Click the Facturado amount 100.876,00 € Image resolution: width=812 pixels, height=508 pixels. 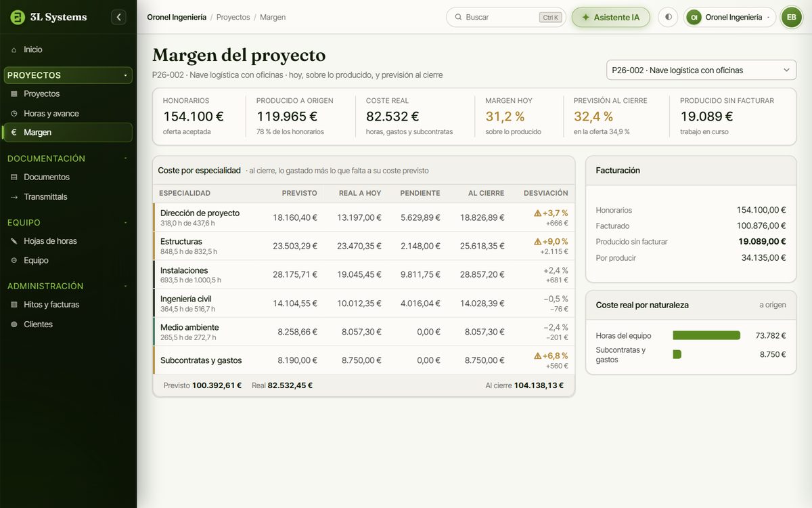[x=761, y=226]
